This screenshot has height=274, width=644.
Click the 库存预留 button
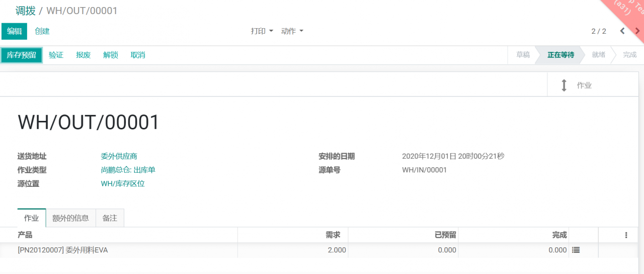22,55
